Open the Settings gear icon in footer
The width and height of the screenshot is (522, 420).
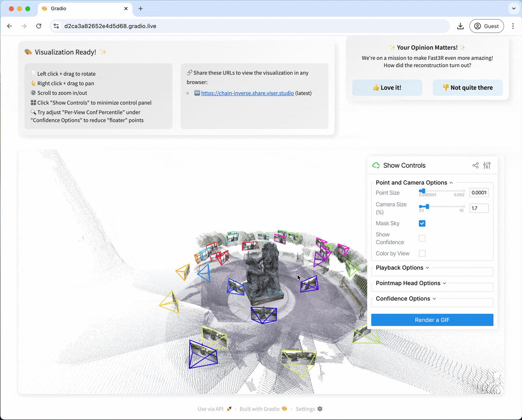(320, 409)
